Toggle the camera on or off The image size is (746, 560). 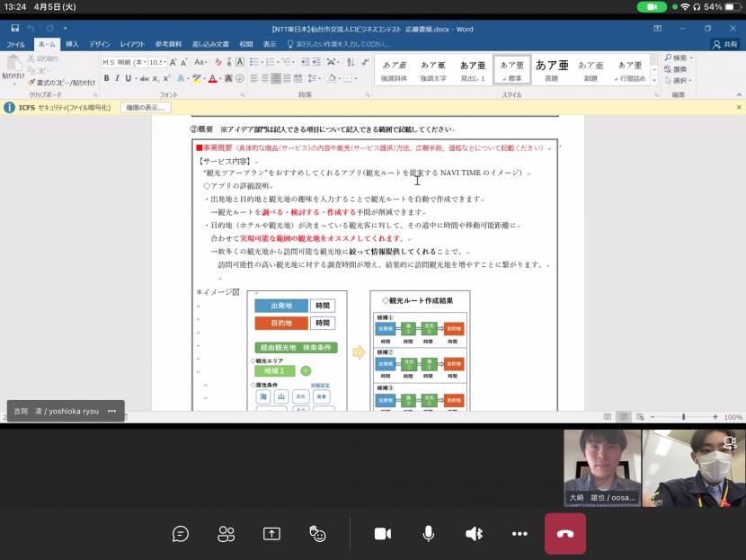[x=383, y=534]
